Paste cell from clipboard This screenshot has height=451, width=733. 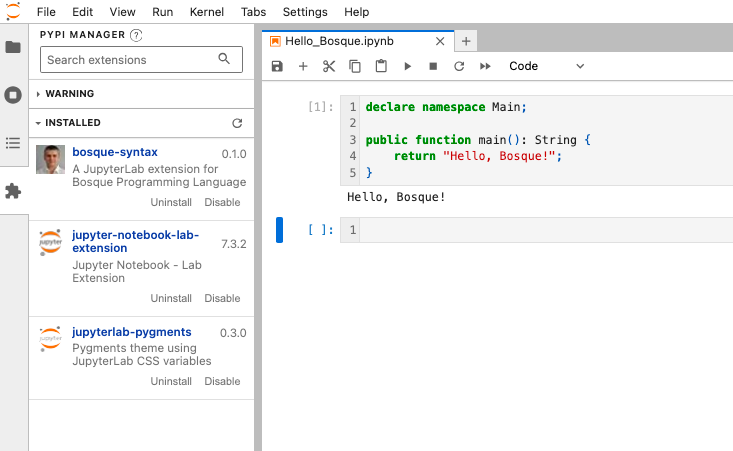coord(381,66)
